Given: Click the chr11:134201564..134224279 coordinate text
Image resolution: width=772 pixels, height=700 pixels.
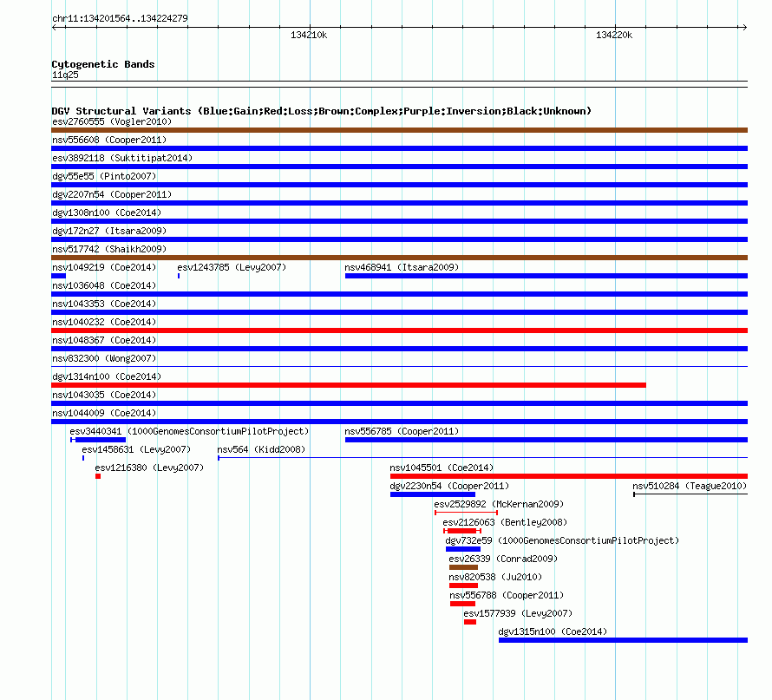Looking at the screenshot, I should [120, 18].
